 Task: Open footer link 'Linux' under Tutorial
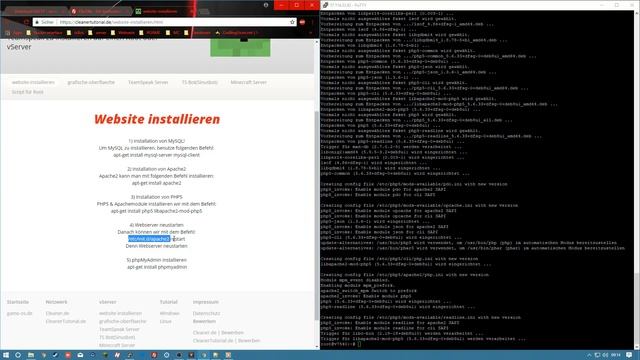pos(166,322)
